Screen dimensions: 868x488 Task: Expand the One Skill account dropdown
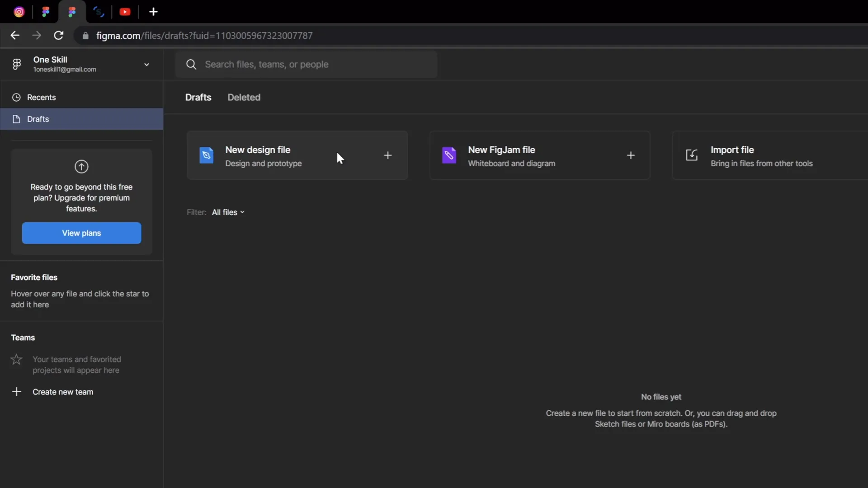pyautogui.click(x=146, y=65)
